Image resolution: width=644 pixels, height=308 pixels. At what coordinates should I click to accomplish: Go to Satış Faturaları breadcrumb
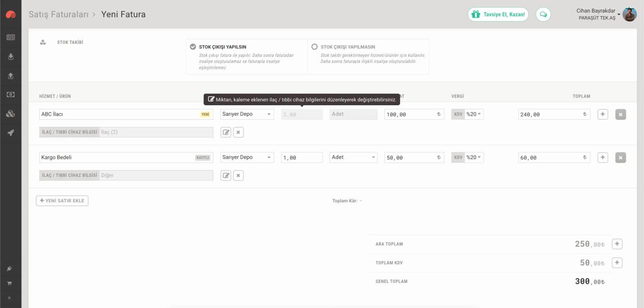(58, 14)
